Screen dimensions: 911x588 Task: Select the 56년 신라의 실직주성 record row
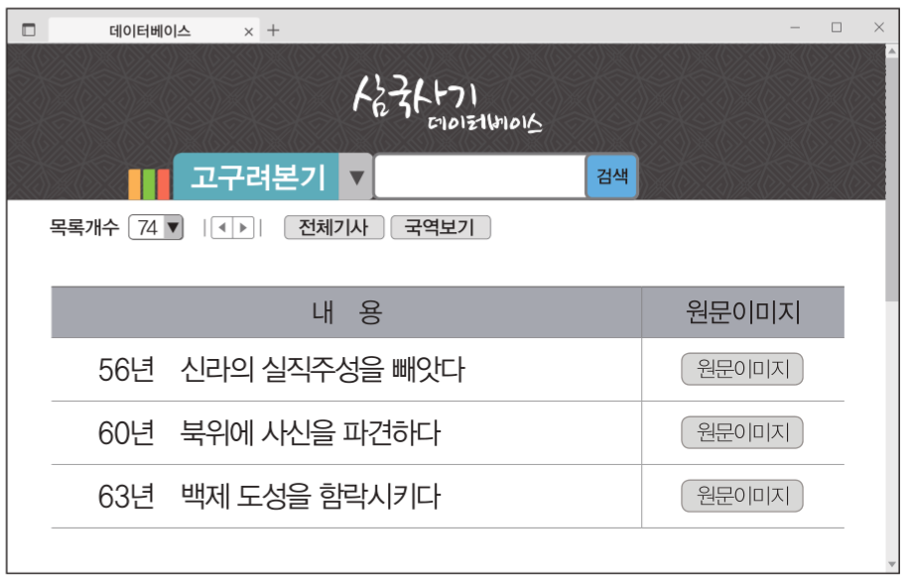tap(298, 369)
